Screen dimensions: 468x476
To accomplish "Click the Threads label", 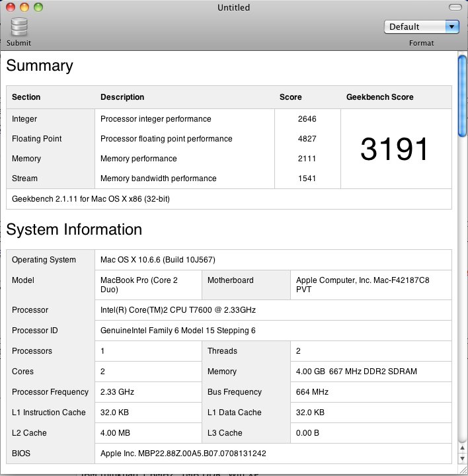I will (222, 351).
